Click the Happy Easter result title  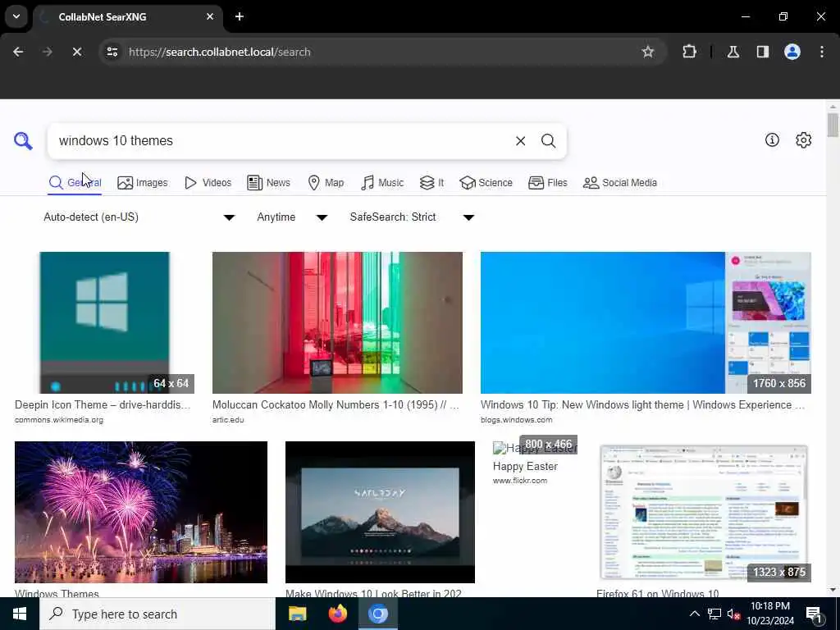[x=525, y=466]
